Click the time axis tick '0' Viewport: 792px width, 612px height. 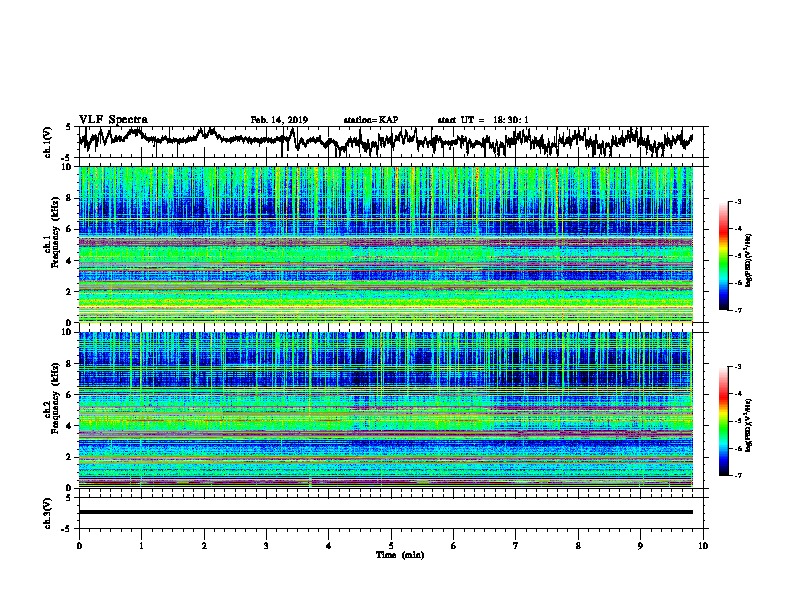(x=79, y=546)
